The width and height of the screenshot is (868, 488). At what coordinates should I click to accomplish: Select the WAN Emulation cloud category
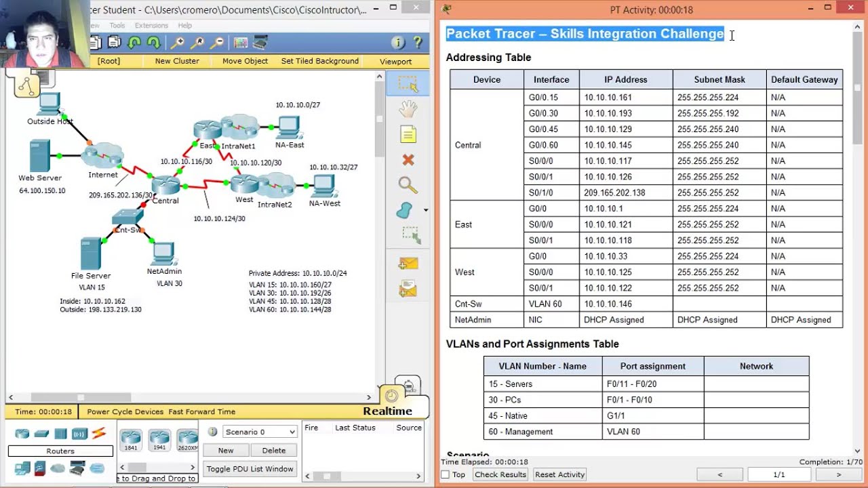tap(58, 468)
